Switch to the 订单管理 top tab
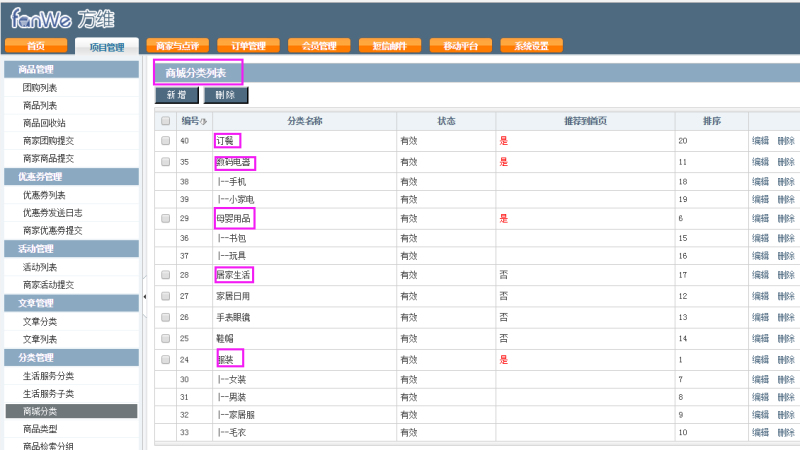This screenshot has height=450, width=800. [248, 46]
